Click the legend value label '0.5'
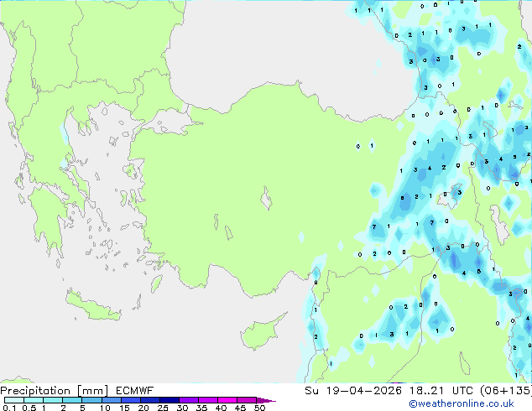The width and height of the screenshot is (532, 411). click(29, 408)
